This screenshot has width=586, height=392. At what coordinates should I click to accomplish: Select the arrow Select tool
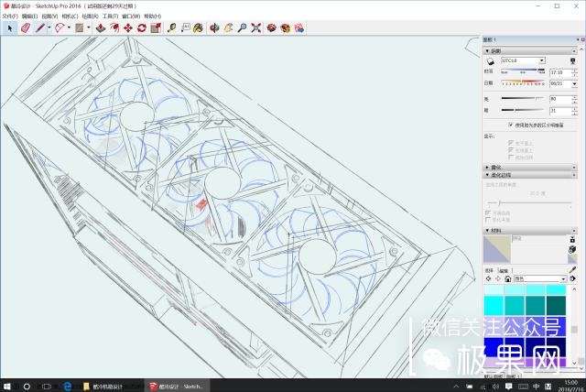tap(10, 27)
